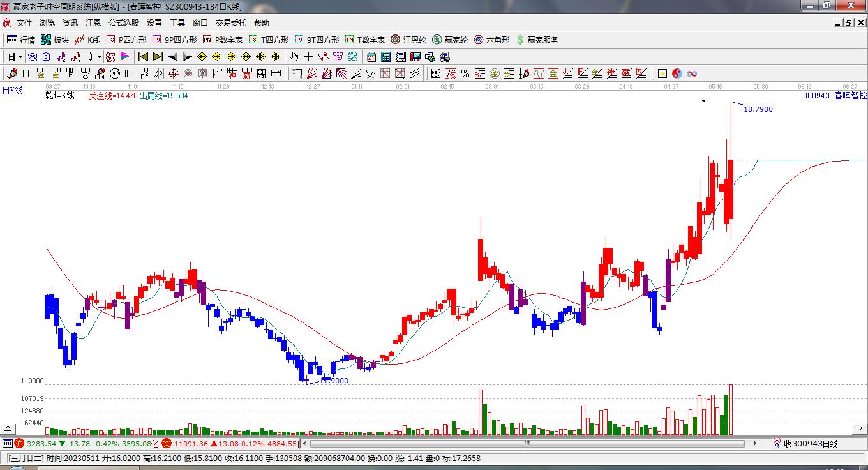Click the scrollbar left arrow below chart
This screenshot has width=868, height=470.
[304, 443]
